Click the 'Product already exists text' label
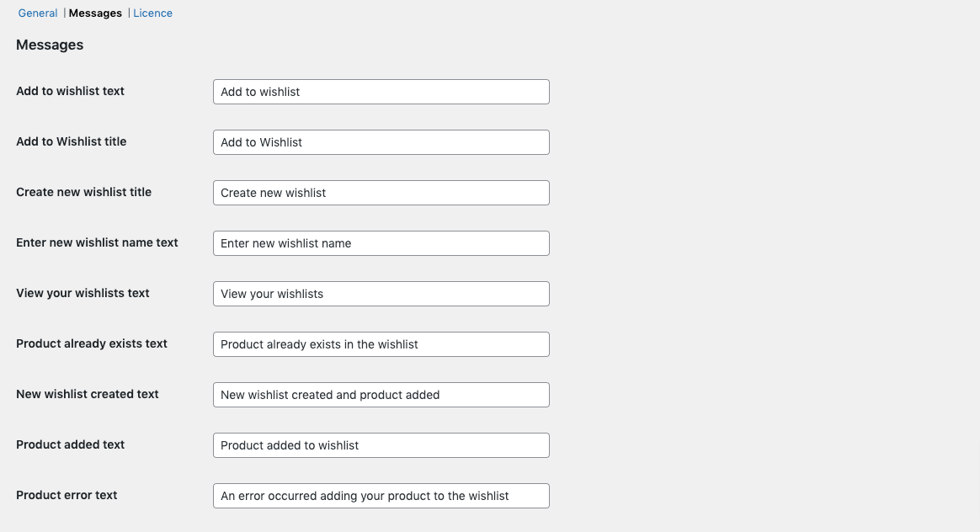980x532 pixels. tap(92, 343)
